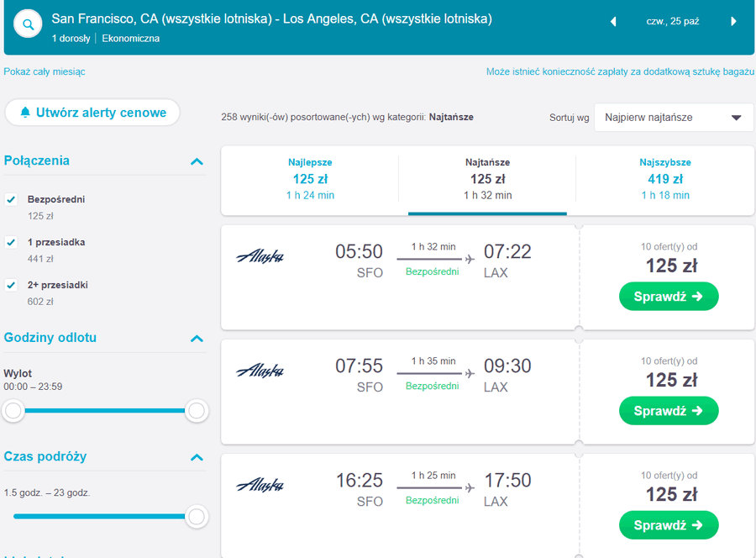Switch to the Najlepsze tab
Viewport: 756px width, 558px height.
tap(310, 179)
